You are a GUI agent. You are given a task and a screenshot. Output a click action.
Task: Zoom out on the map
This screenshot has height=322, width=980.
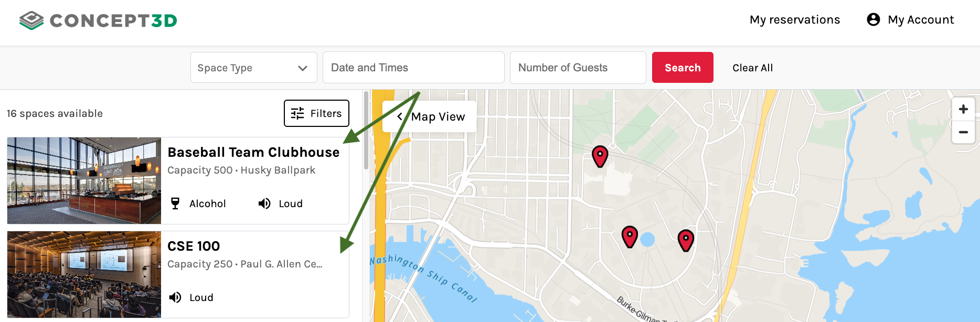[963, 132]
